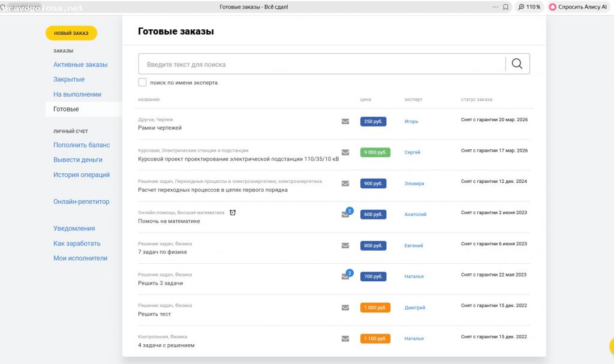Click the search magnifier icon
614x364 pixels.
[517, 64]
